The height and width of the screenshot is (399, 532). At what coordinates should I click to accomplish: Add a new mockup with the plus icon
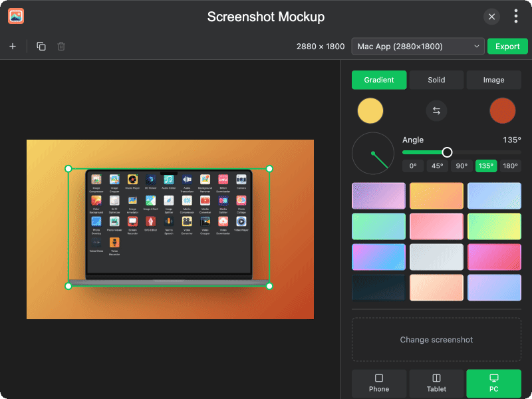pyautogui.click(x=13, y=46)
